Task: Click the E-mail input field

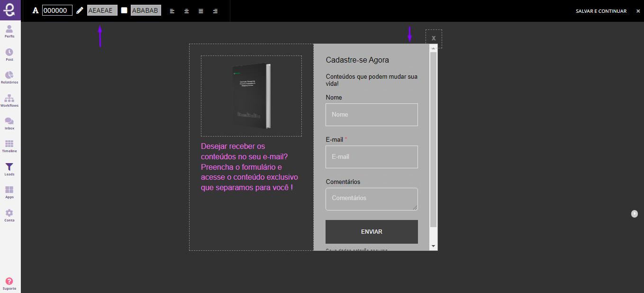Action: click(372, 157)
